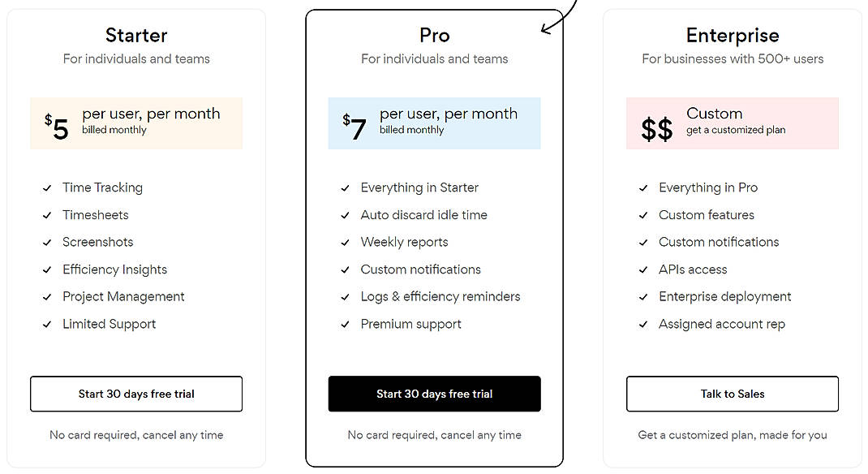Click the checkmark next to Premium support
The width and height of the screenshot is (868, 474).
[x=345, y=324]
